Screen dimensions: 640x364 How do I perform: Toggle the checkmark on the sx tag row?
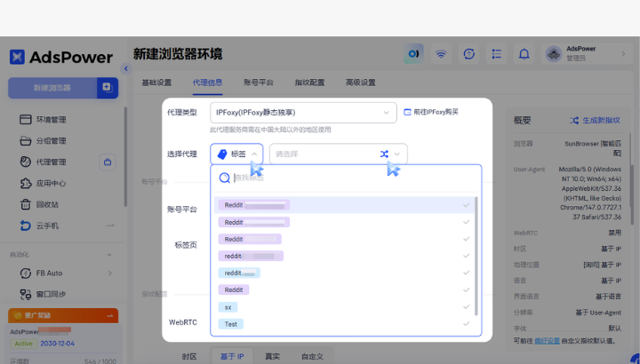(x=466, y=307)
